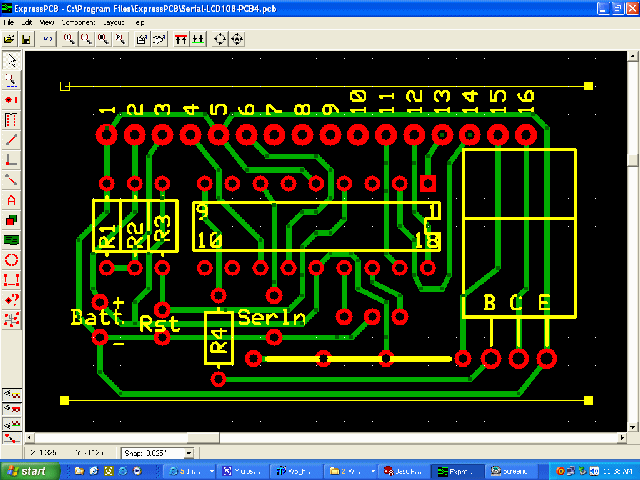Select the red bracket outline tool
The width and height of the screenshot is (640, 480).
click(11, 280)
